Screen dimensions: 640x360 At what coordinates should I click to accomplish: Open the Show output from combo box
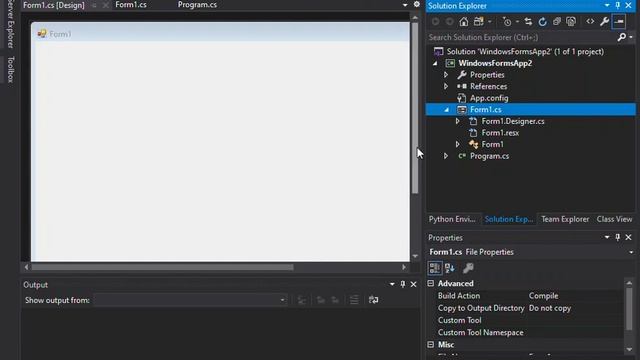click(x=190, y=300)
